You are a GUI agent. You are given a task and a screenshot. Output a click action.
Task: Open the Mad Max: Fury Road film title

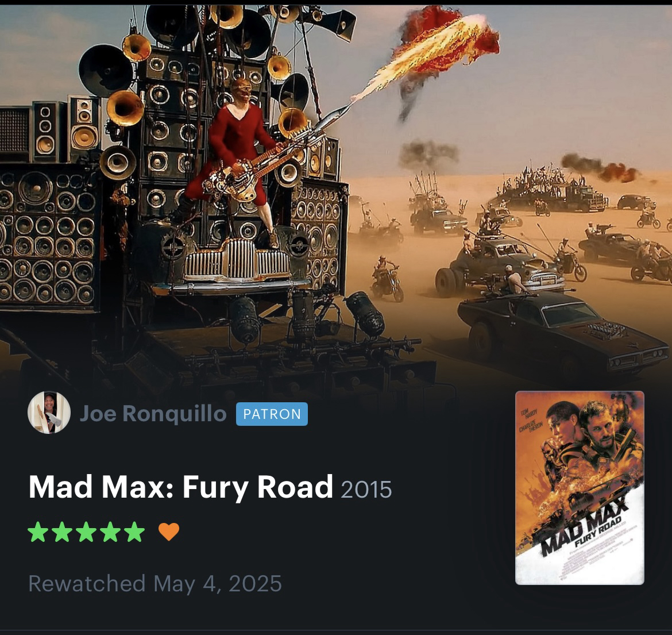(x=180, y=487)
